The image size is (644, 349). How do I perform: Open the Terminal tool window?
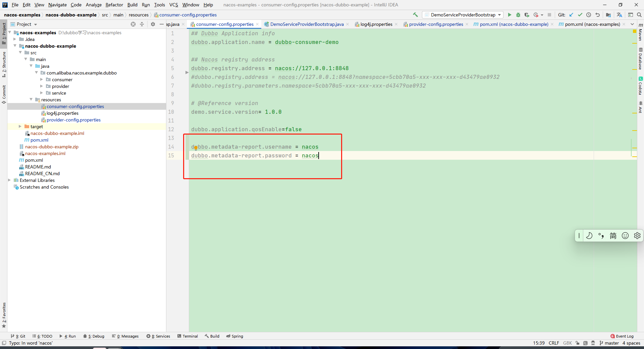pos(187,336)
